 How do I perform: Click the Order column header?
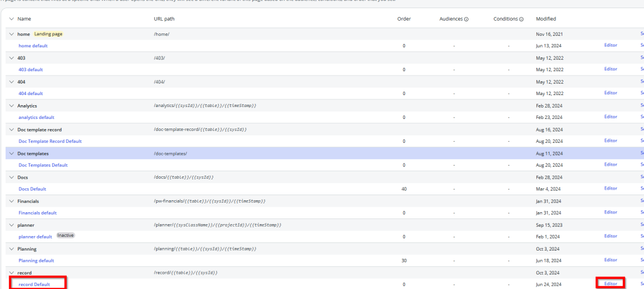click(x=404, y=19)
